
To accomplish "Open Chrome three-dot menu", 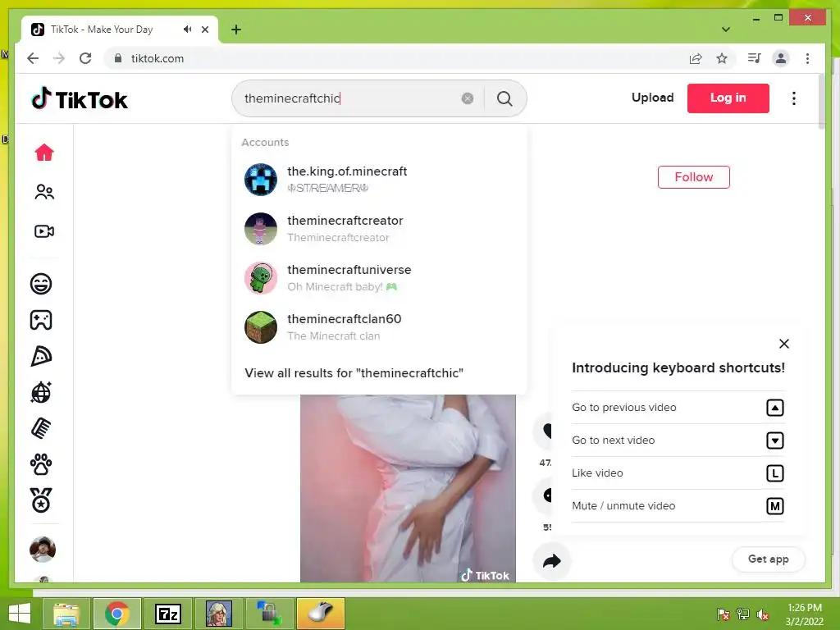I will (807, 58).
